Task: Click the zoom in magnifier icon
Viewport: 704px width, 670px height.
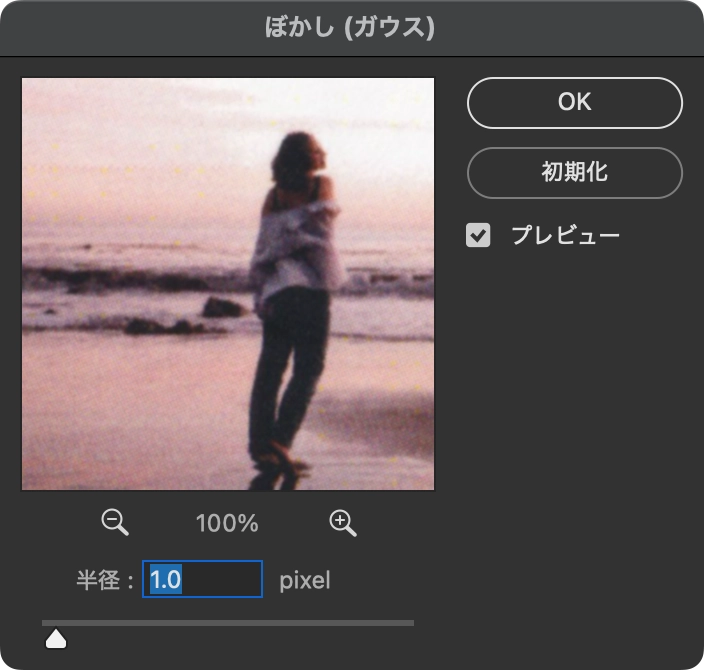Action: pyautogui.click(x=343, y=522)
